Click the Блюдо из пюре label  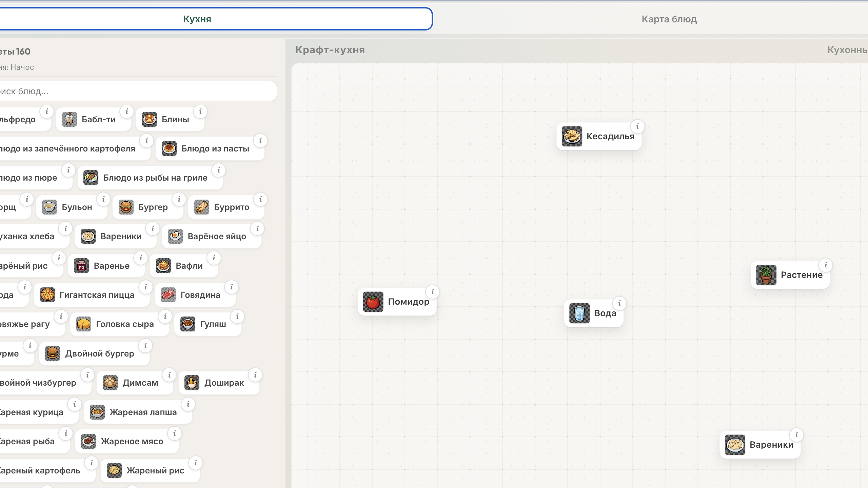28,178
